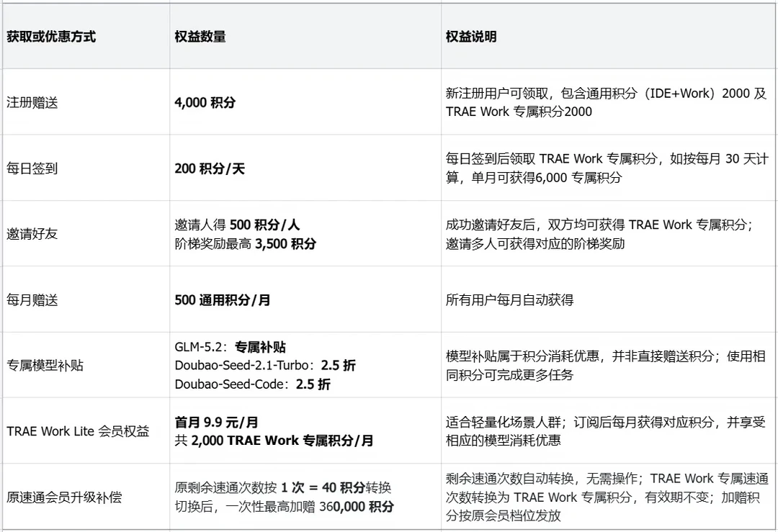
Task: Click the Doubao-Seed-2.1-Turbo 2.5 折 line
Action: tap(265, 366)
